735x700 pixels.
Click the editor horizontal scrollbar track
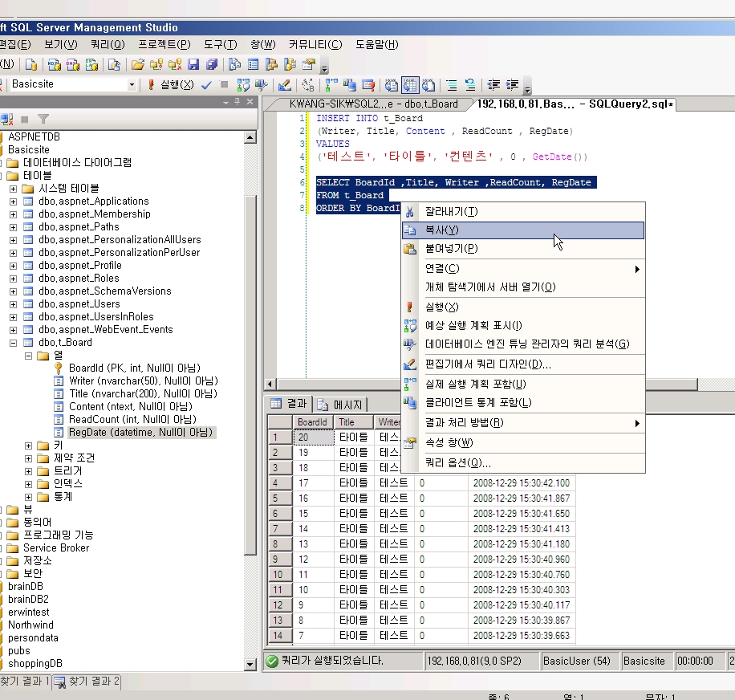[x=715, y=385]
